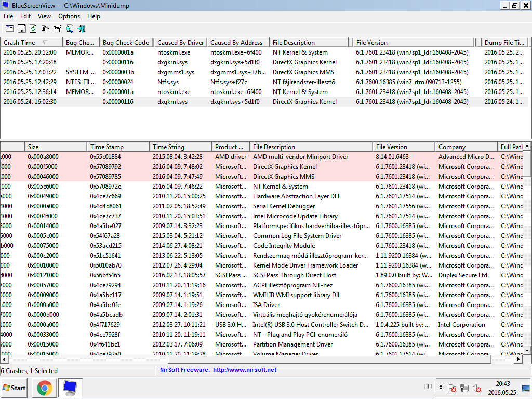This screenshot has height=399, width=532.
Task: Open the Edit menu
Action: pyautogui.click(x=25, y=16)
